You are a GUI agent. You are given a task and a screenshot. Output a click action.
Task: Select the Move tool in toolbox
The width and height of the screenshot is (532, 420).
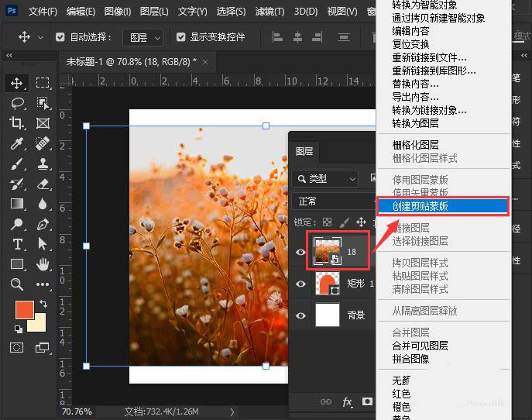pyautogui.click(x=16, y=83)
